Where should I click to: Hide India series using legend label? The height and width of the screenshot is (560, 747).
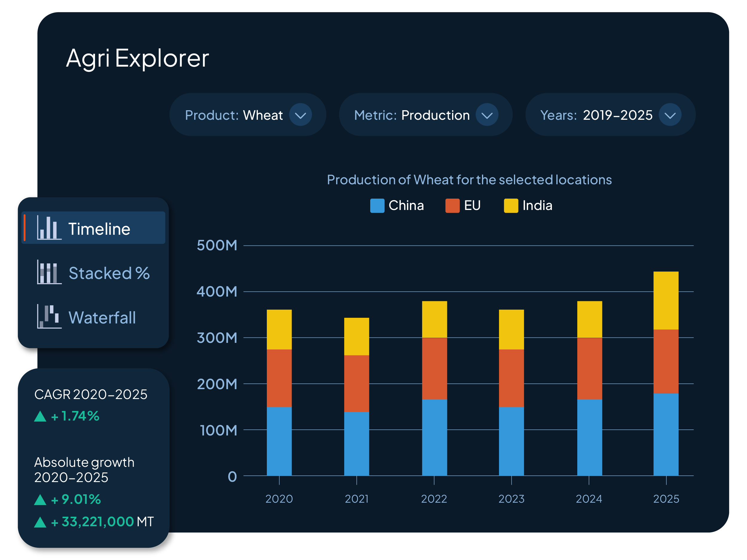[x=537, y=205]
